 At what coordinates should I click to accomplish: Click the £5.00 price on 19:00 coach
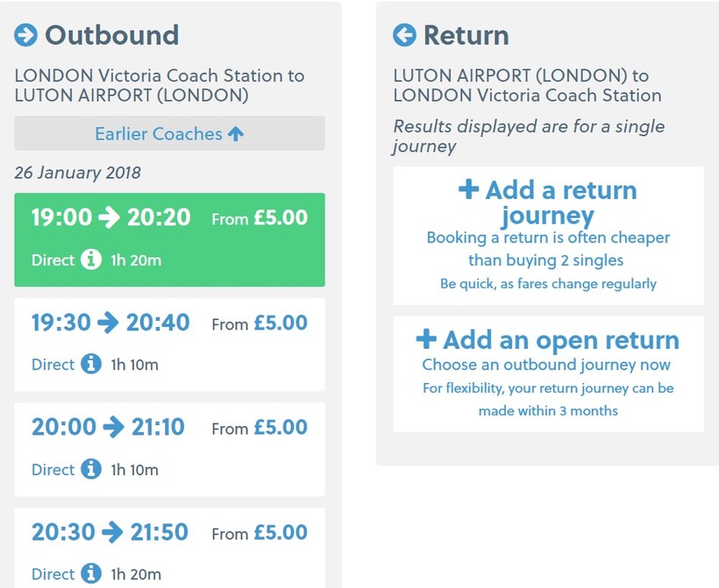(281, 217)
